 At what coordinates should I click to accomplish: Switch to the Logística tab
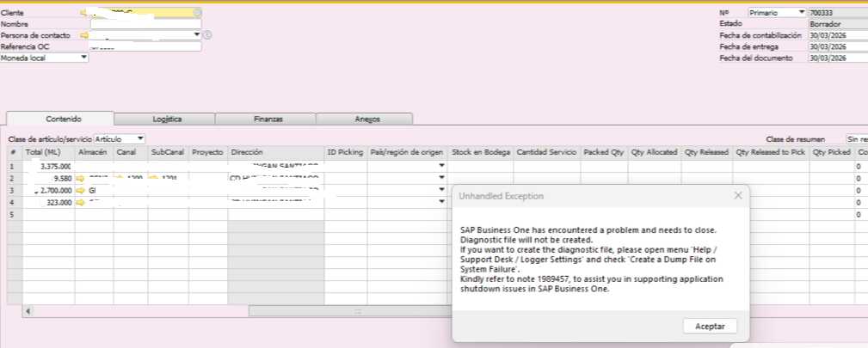[165, 119]
